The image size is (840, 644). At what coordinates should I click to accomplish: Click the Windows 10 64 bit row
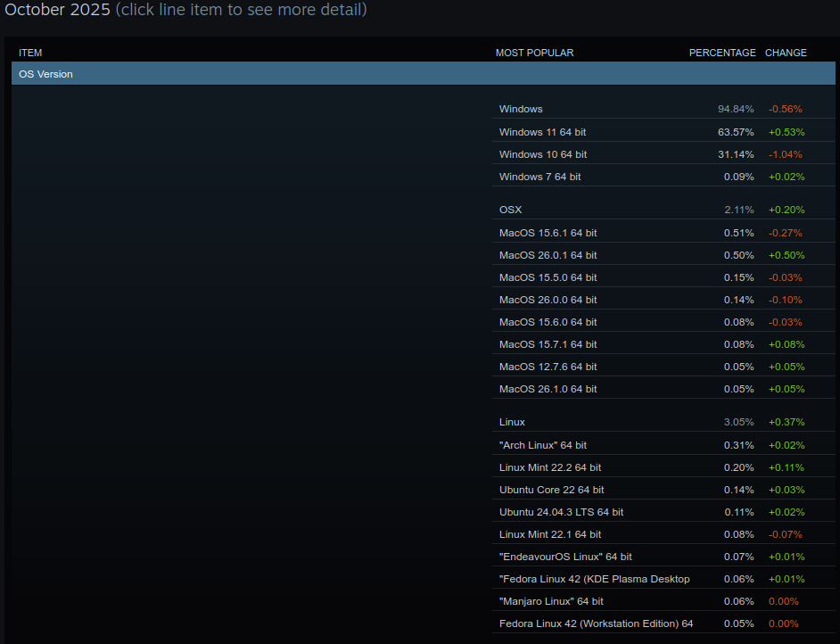coord(663,154)
